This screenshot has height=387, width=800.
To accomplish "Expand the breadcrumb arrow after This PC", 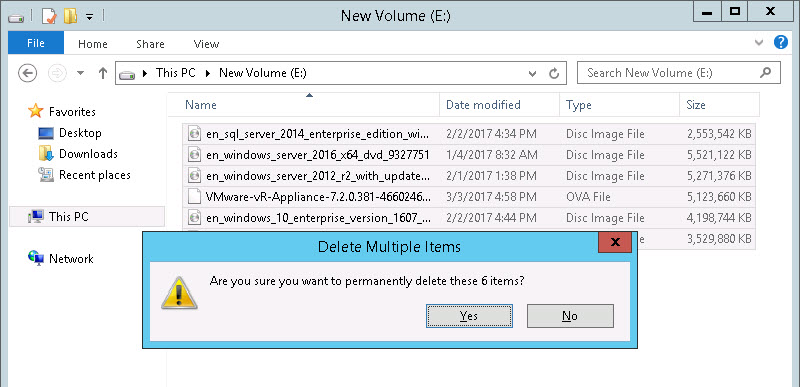I will point(208,73).
